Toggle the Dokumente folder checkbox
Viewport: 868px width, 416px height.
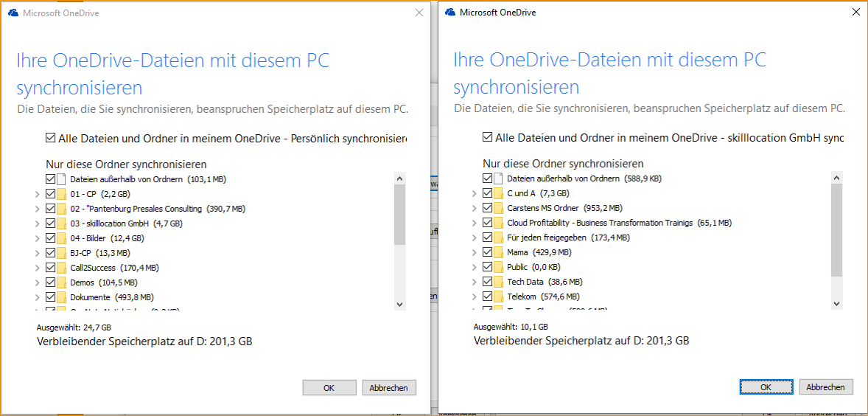click(x=50, y=297)
